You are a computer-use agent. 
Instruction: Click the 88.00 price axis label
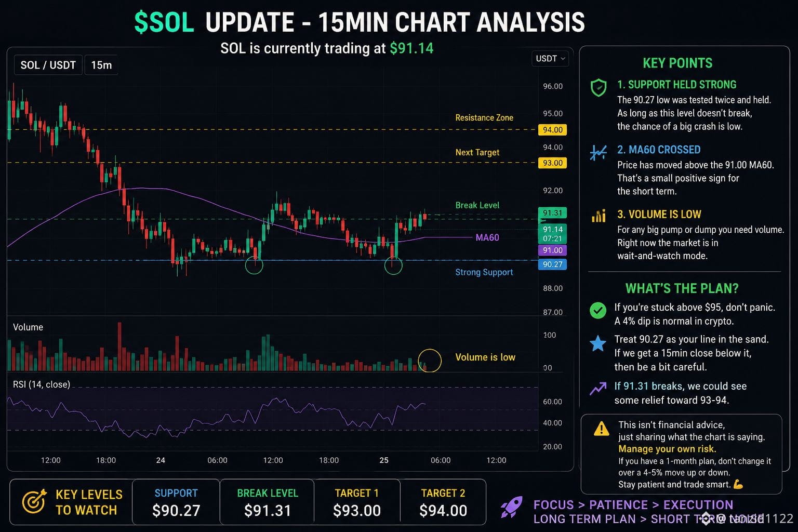(553, 288)
